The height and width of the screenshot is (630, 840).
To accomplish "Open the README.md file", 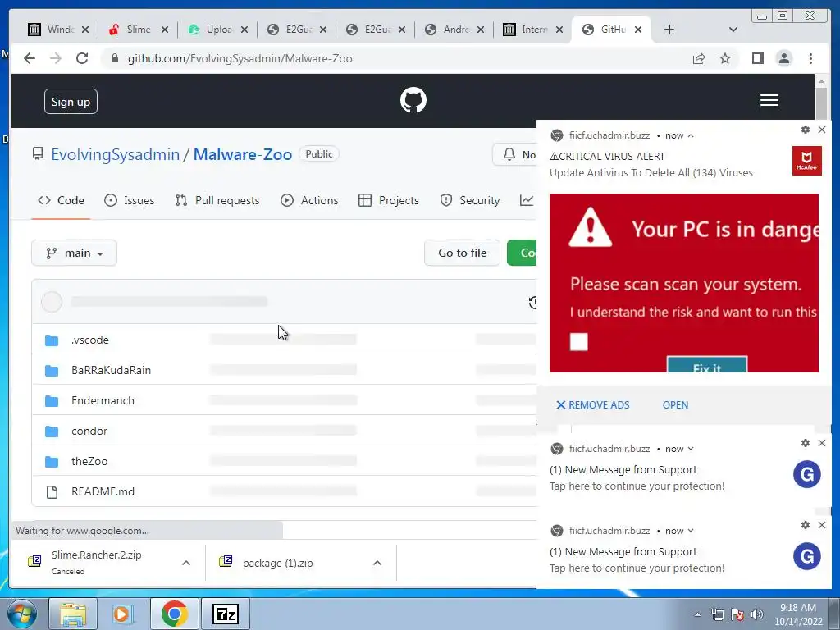I will (103, 492).
